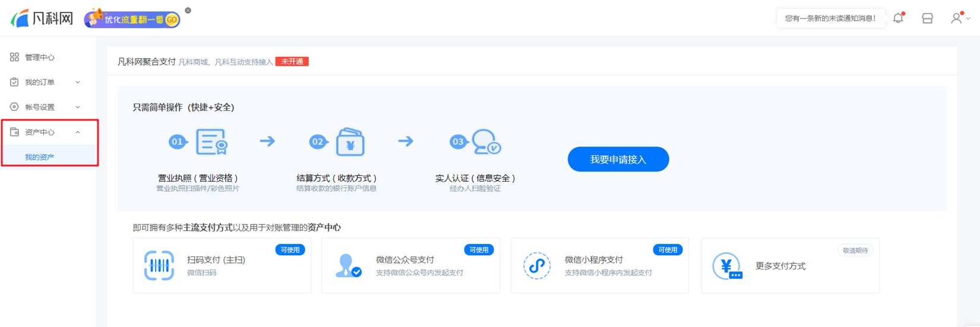Screen dimensions: 980x327
Task: Click 可使用 badge on 扫码支付 card
Action: (x=290, y=250)
